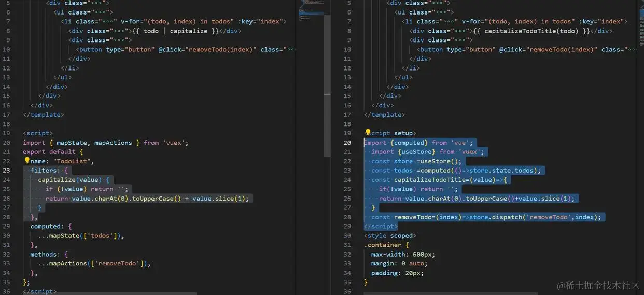
Task: Click '</template>' in the left editor
Action: pyautogui.click(x=44, y=115)
